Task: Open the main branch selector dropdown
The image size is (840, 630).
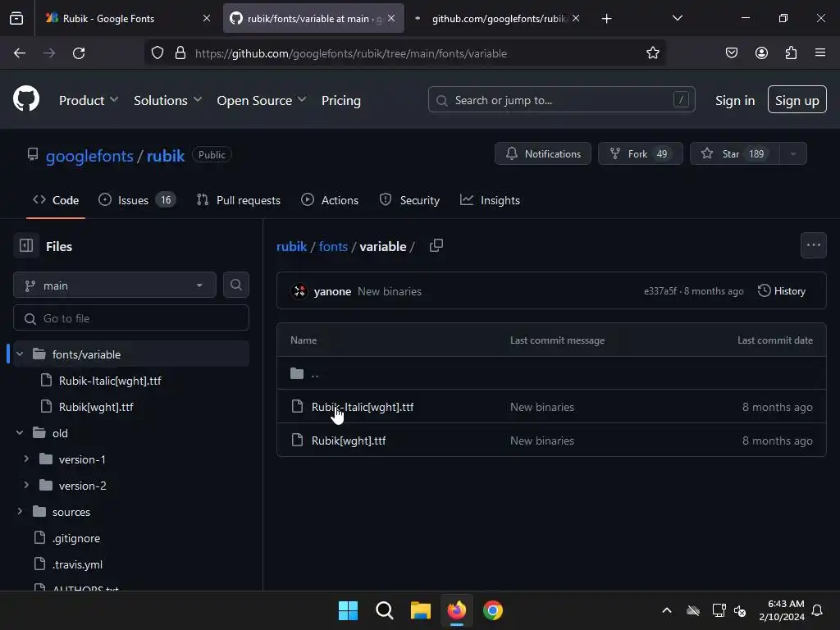Action: (115, 285)
